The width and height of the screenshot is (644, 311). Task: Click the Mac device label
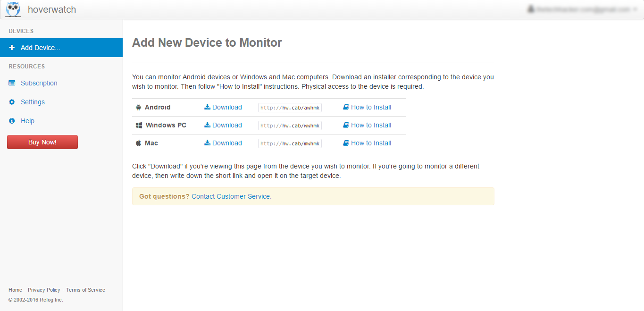coord(151,143)
